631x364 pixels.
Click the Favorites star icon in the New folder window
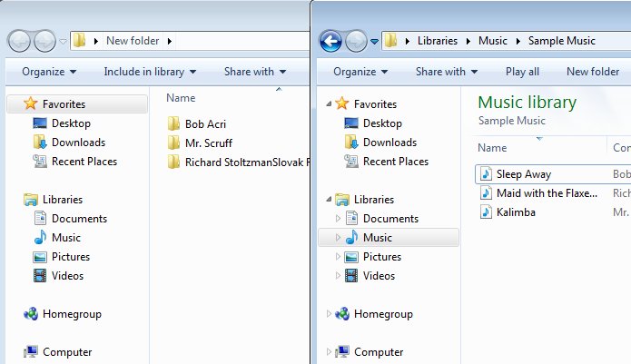(31, 103)
